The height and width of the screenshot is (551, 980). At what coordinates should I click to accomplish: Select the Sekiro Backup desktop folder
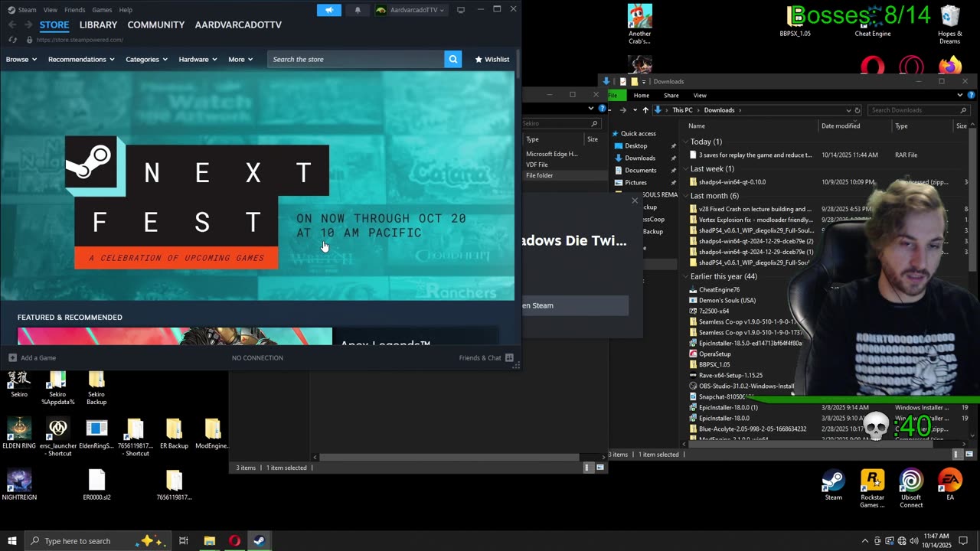point(96,388)
